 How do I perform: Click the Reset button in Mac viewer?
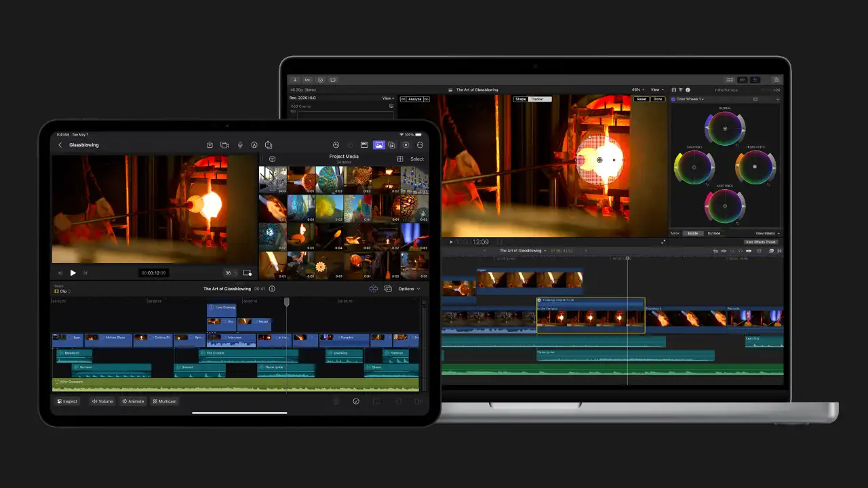click(641, 99)
